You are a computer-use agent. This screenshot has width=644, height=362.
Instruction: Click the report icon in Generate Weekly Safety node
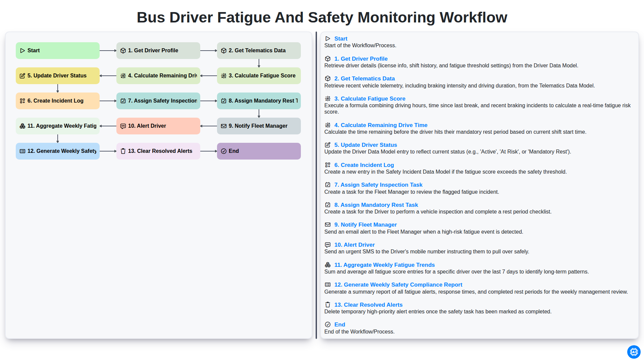pyautogui.click(x=22, y=151)
